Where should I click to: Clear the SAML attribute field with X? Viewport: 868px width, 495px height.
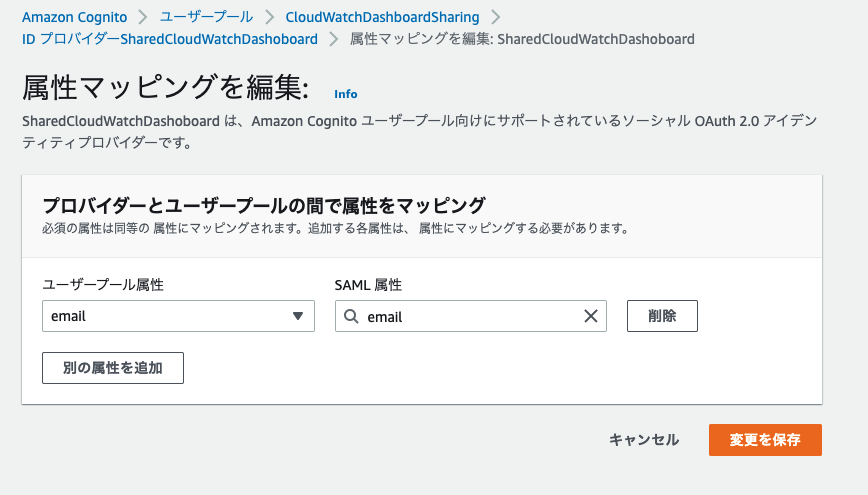click(591, 316)
